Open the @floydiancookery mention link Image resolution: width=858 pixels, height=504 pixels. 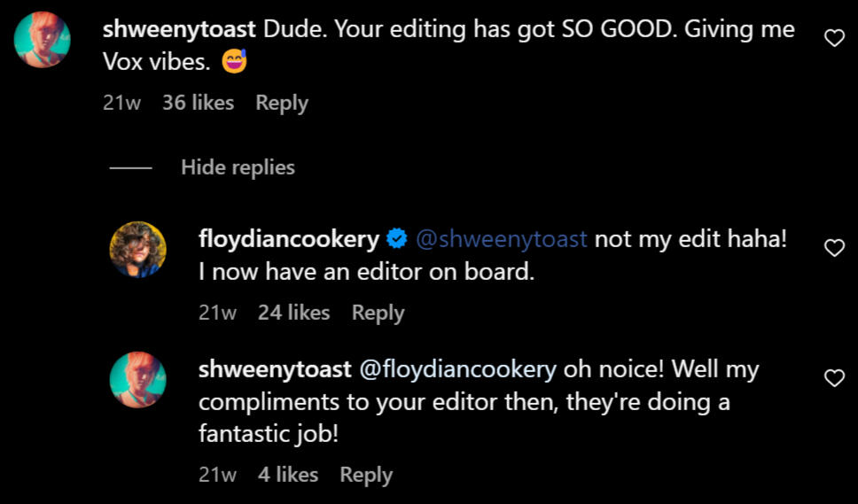(x=456, y=368)
